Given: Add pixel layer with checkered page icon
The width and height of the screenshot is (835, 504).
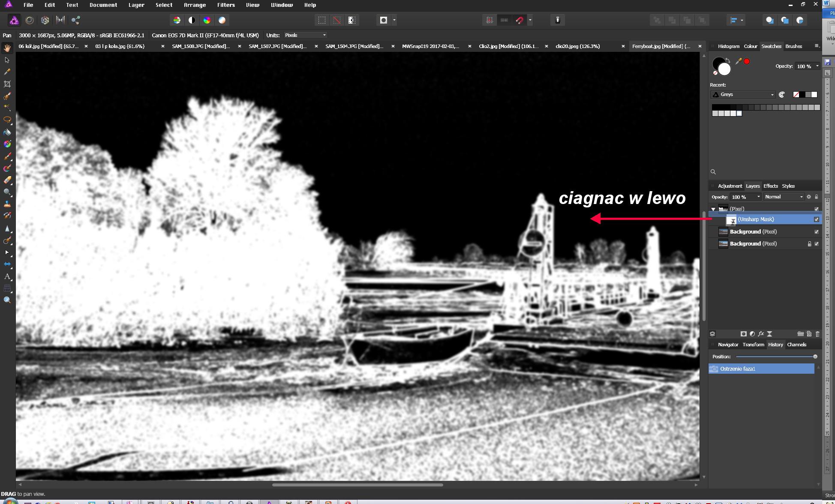Looking at the screenshot, I should tap(809, 334).
